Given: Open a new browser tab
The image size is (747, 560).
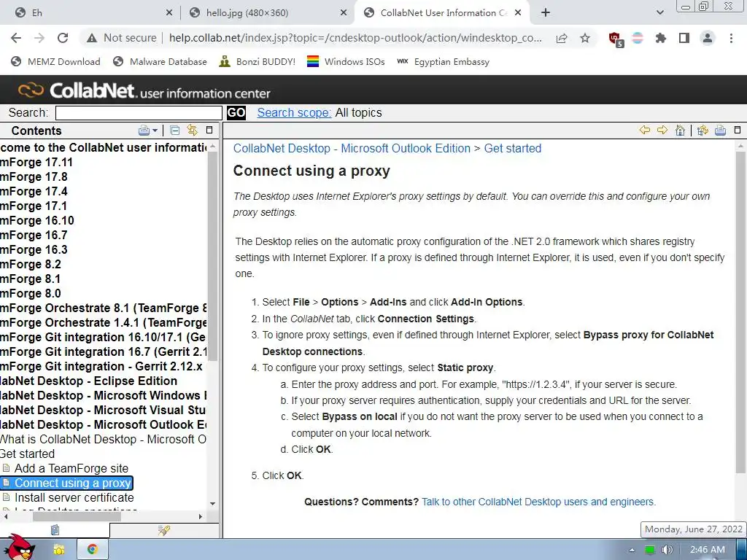Looking at the screenshot, I should coord(546,13).
